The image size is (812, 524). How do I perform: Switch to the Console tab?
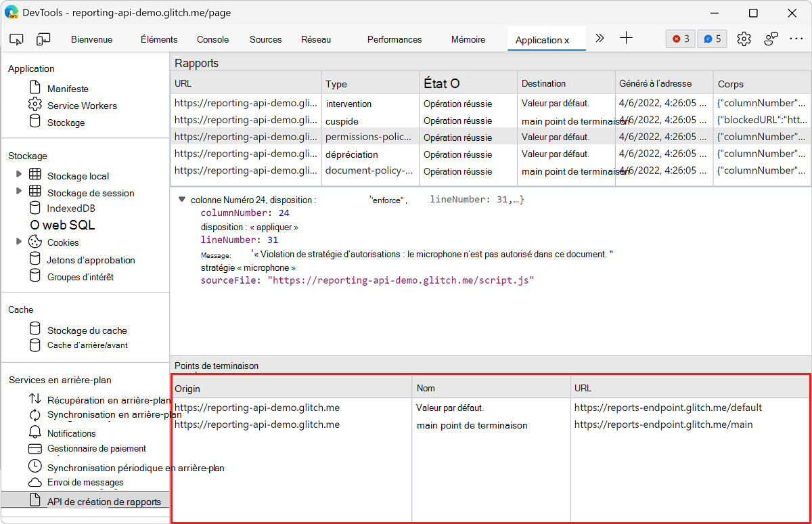(x=212, y=39)
